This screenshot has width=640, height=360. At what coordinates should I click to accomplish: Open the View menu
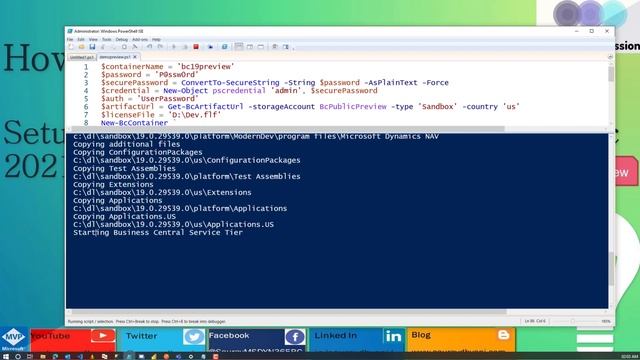pyautogui.click(x=93, y=40)
